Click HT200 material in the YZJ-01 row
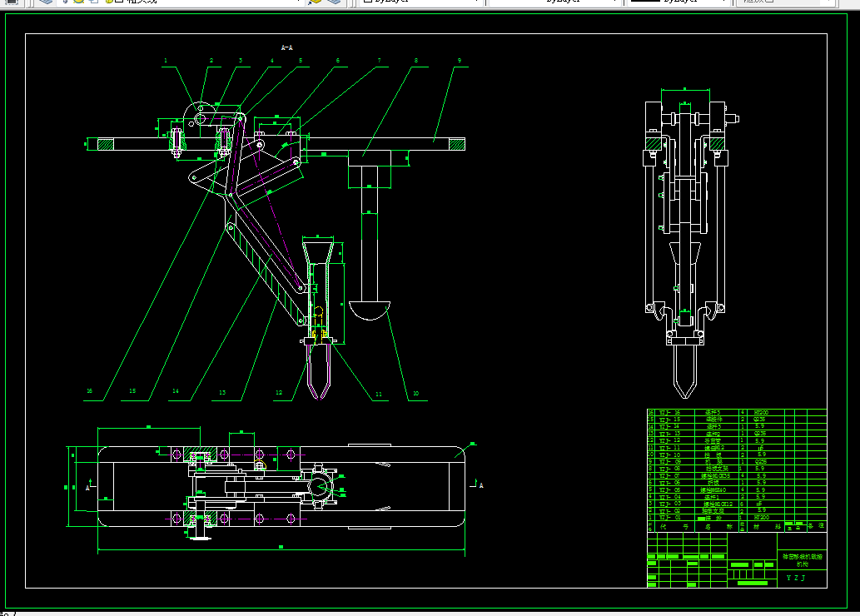This screenshot has width=860, height=616. tap(761, 517)
